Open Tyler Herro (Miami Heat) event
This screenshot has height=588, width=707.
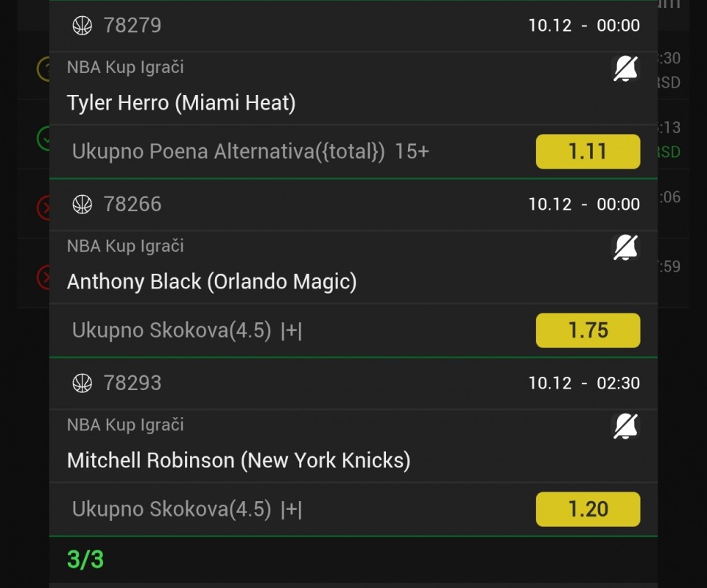pos(181,102)
